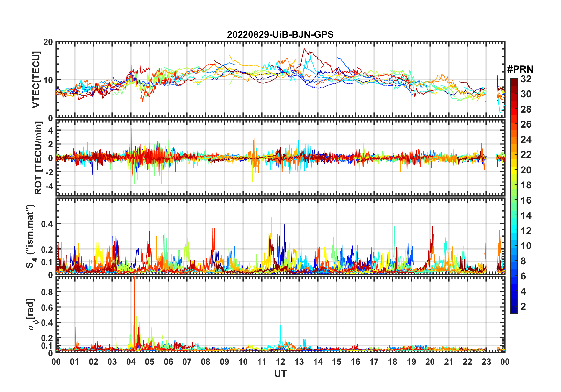Click the UT x-axis label
The image size is (561, 392).
click(280, 374)
